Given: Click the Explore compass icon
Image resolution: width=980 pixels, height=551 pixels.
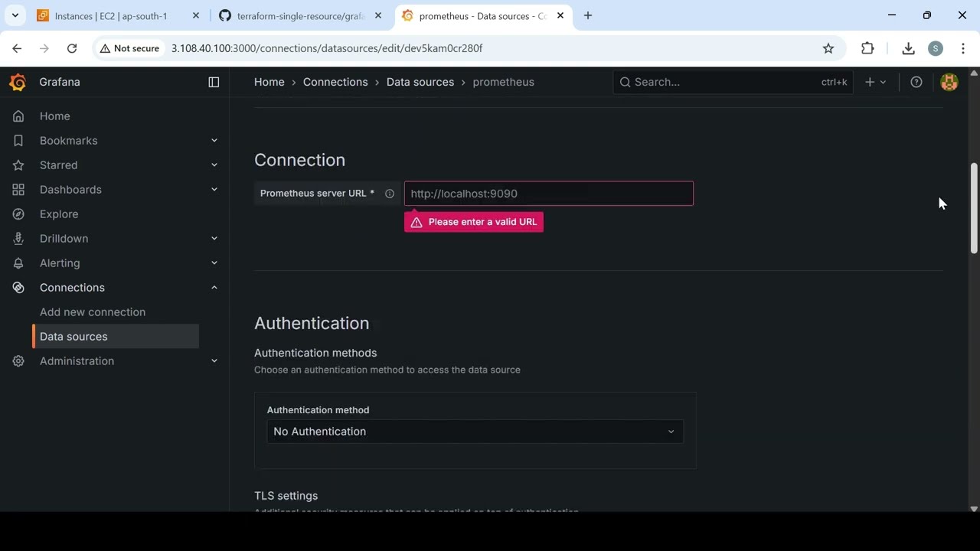Looking at the screenshot, I should [x=18, y=214].
